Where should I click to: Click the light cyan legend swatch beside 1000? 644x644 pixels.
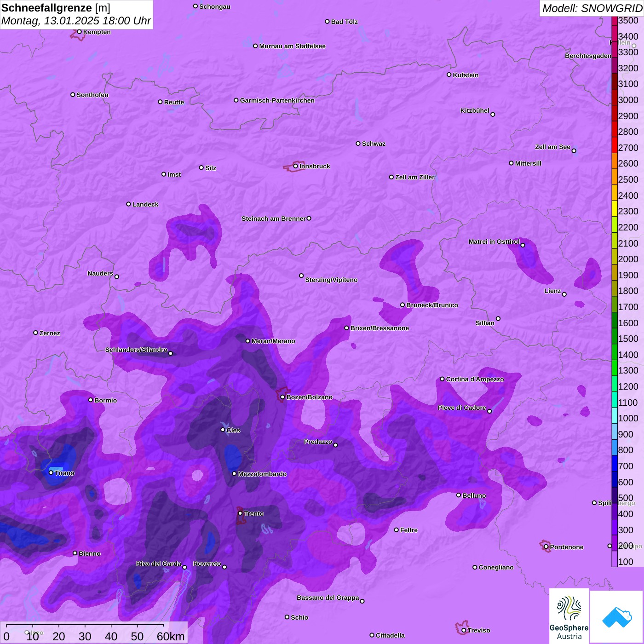tap(615, 416)
